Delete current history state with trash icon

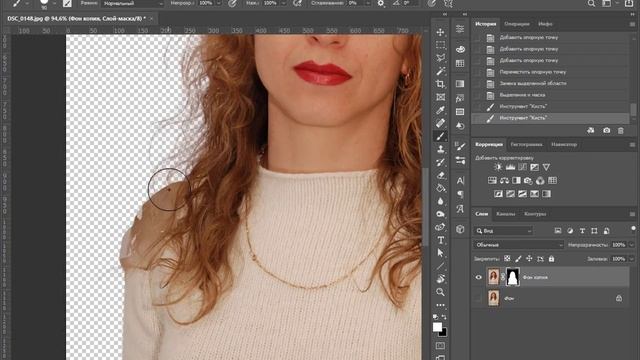point(621,131)
